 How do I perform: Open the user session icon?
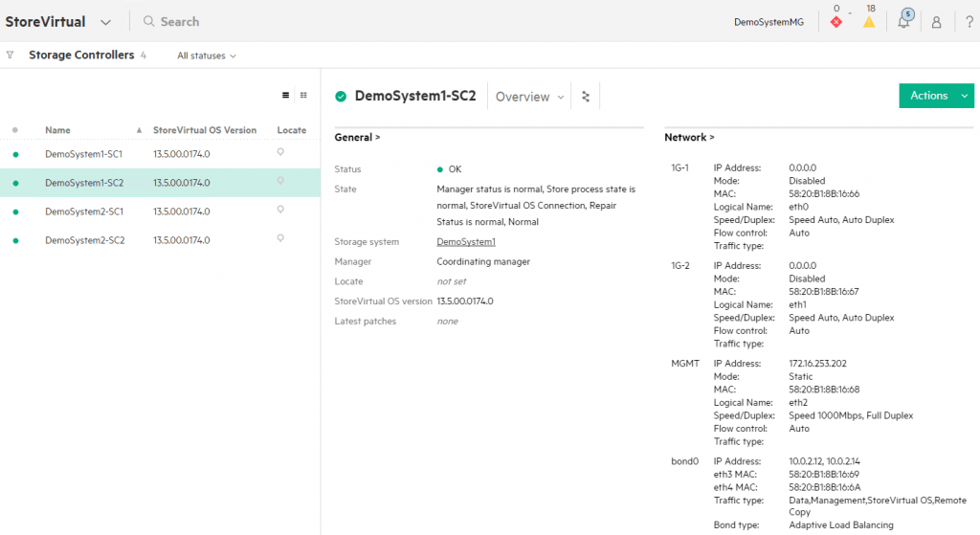coord(936,23)
